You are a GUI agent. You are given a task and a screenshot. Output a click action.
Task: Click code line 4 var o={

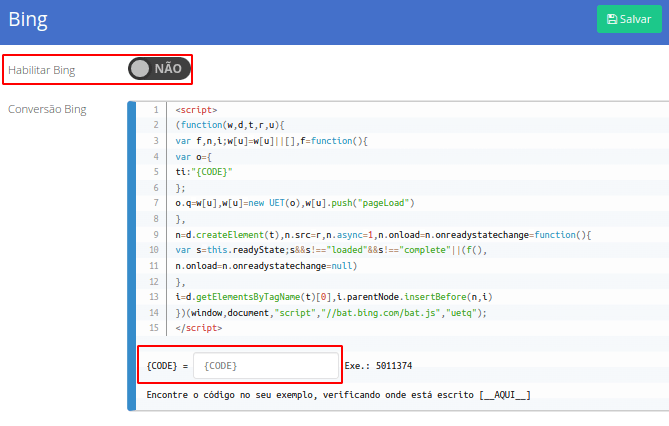click(193, 157)
